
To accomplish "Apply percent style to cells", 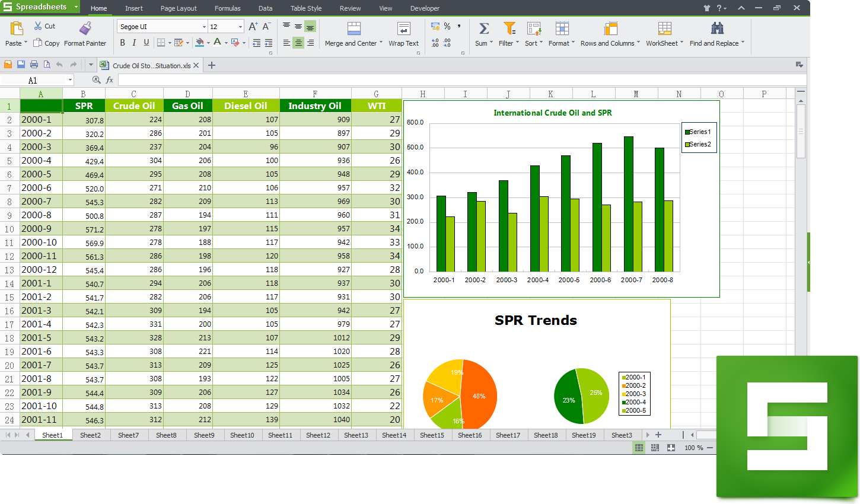I will (447, 27).
